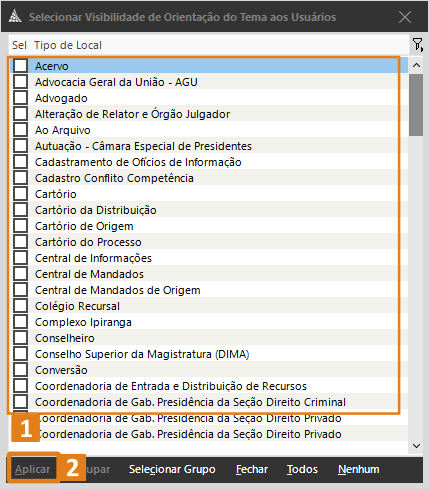Check Coordenadoria de Entrada e Distribuição de Recursos box
Screen dimensions: 429x489
click(21, 386)
